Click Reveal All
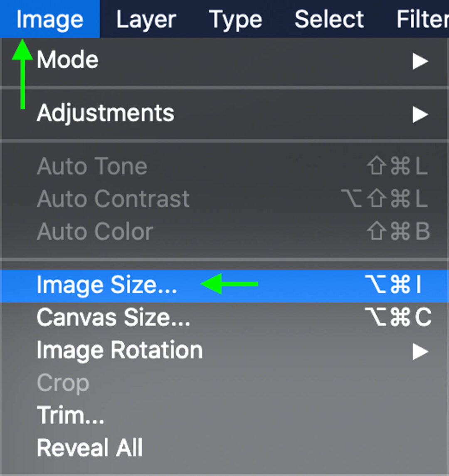The height and width of the screenshot is (476, 449). [89, 448]
